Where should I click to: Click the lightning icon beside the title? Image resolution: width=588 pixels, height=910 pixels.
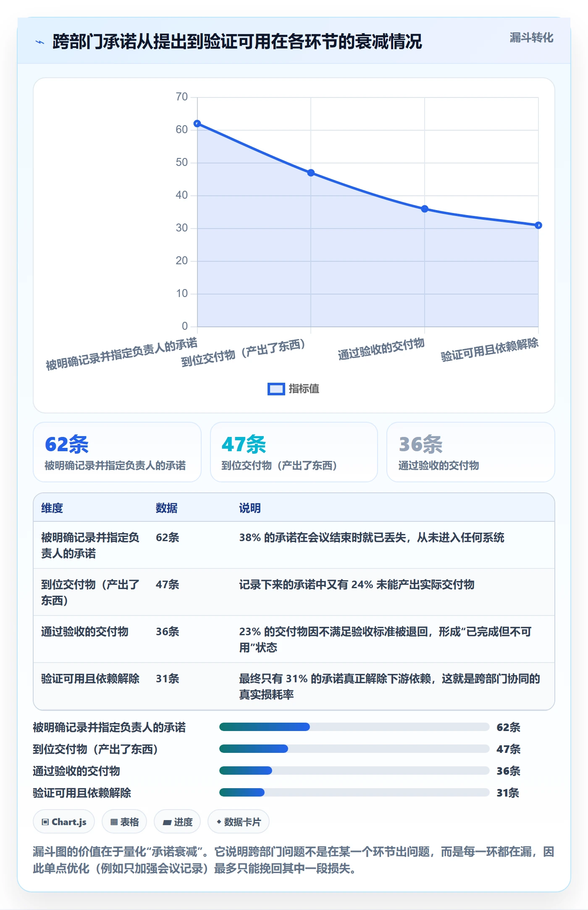click(x=40, y=42)
